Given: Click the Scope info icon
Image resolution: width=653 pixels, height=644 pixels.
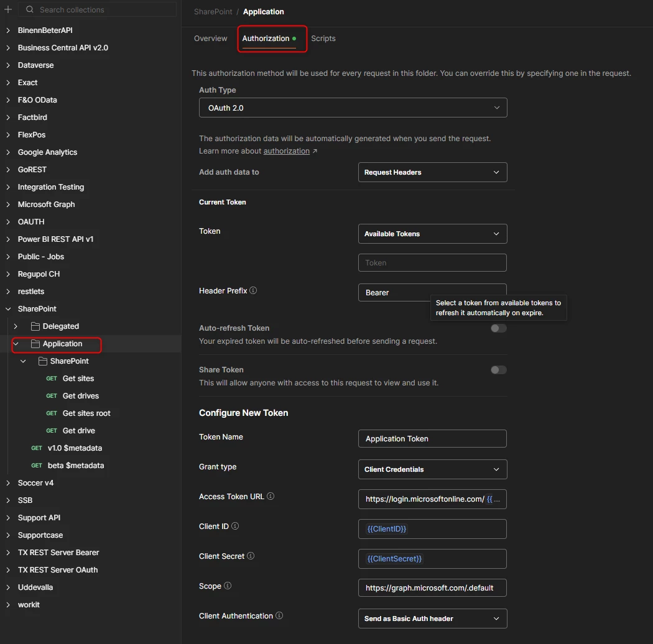Looking at the screenshot, I should pyautogui.click(x=228, y=586).
